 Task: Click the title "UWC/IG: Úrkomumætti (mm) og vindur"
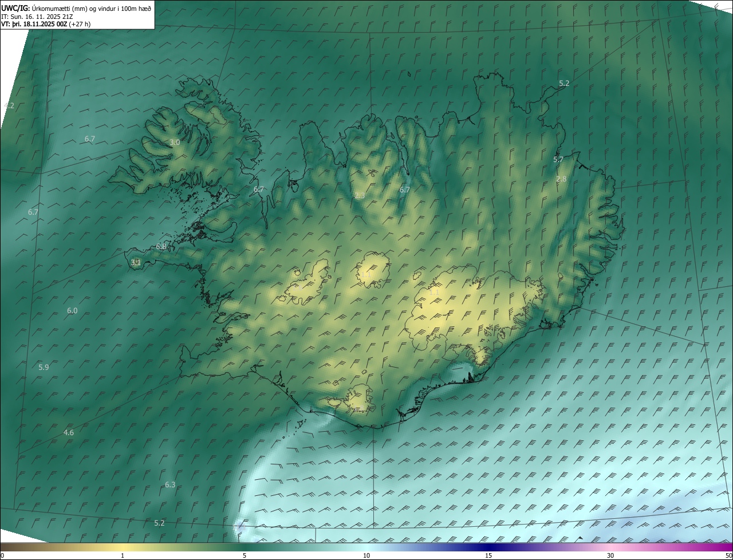click(x=76, y=8)
